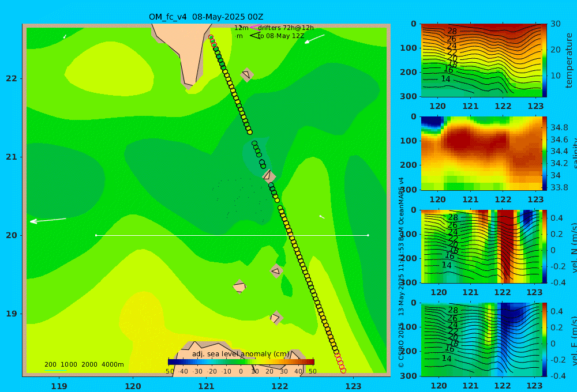577x392 pixels.
Task: Click the latitude axis label '22'
Action: [x=12, y=78]
